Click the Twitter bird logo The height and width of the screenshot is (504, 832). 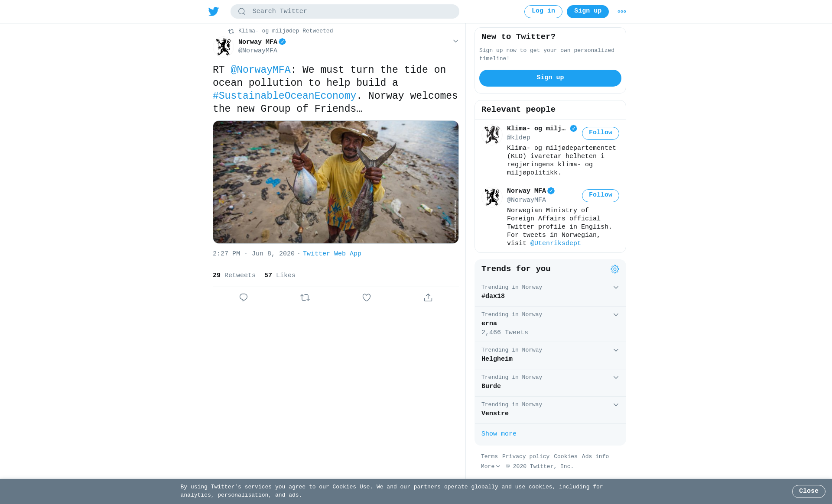(x=214, y=12)
